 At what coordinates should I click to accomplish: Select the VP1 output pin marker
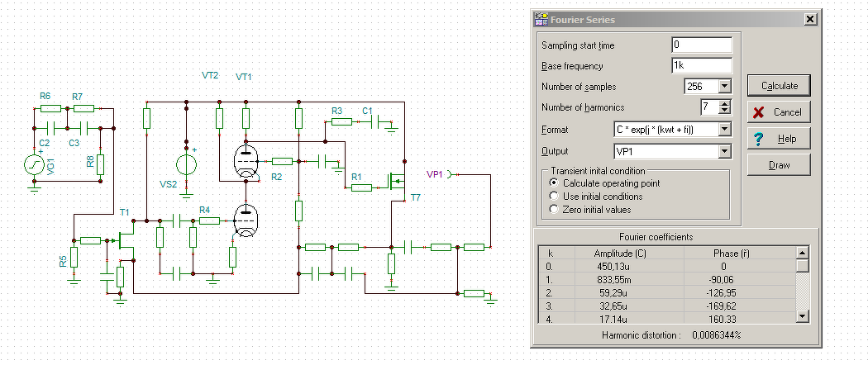pyautogui.click(x=450, y=174)
